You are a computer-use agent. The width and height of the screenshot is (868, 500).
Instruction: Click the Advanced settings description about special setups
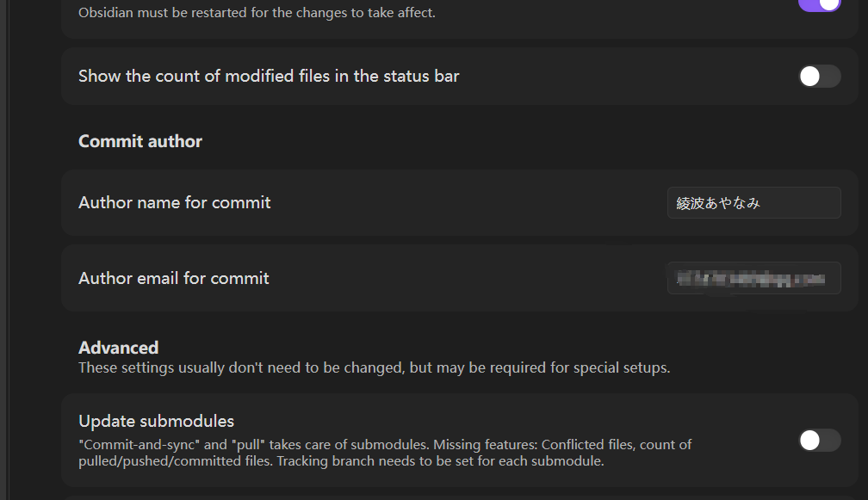coord(375,367)
